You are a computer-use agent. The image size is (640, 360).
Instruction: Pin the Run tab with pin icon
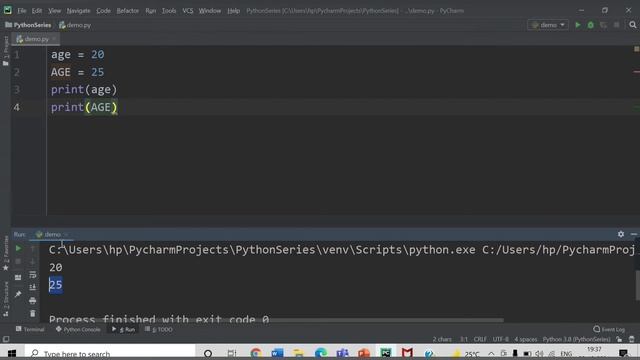click(18, 294)
